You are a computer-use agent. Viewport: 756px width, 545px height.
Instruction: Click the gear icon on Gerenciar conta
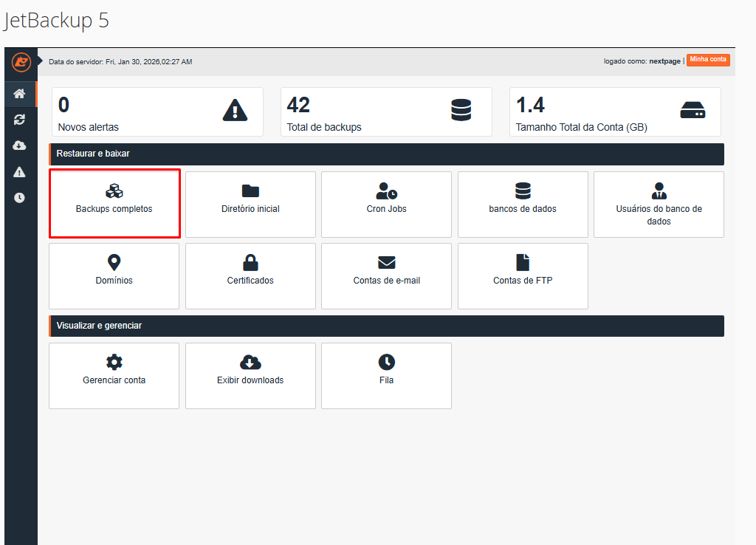[x=114, y=362]
